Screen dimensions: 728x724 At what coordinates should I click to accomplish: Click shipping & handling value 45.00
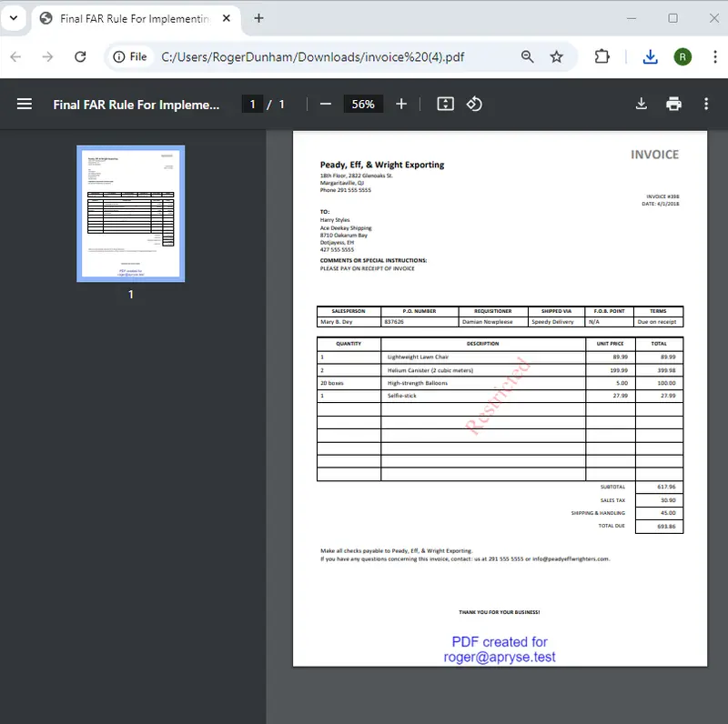click(x=668, y=513)
